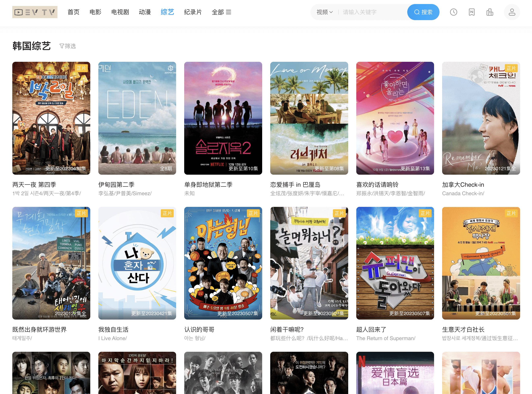Click the keyword search input field
This screenshot has width=532, height=394.
click(372, 12)
